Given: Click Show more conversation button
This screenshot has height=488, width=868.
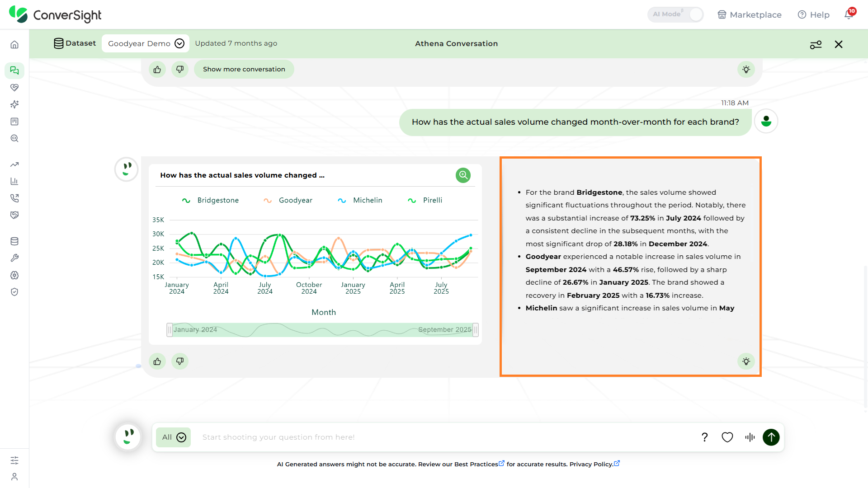Looking at the screenshot, I should tap(244, 69).
